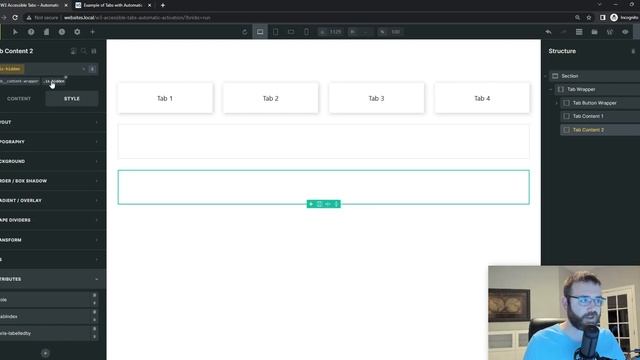Image resolution: width=640 pixels, height=360 pixels.
Task: Select the mobile portrait breakpoint icon
Action: 306,32
